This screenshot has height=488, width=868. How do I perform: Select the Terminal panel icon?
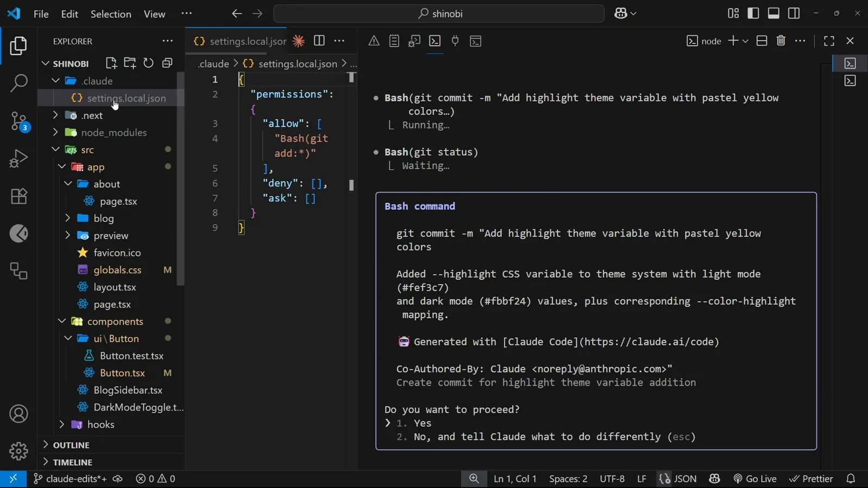click(435, 41)
